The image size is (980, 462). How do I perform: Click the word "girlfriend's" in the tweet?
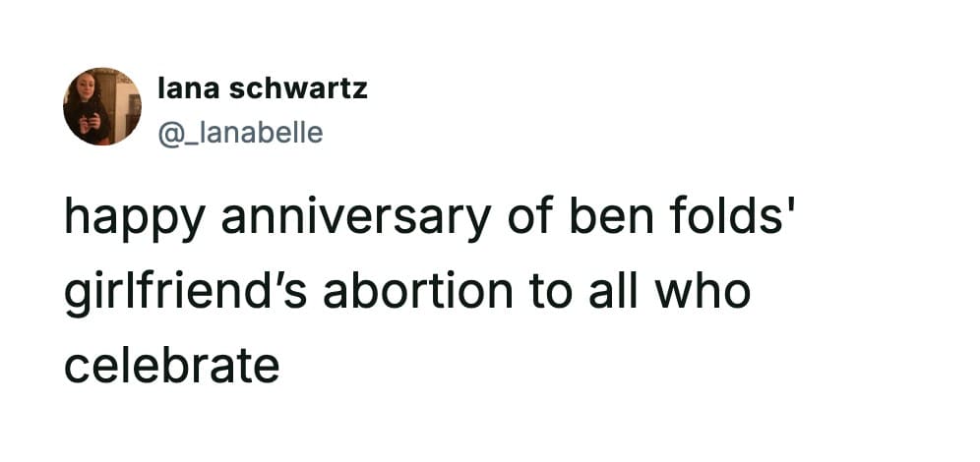pyautogui.click(x=192, y=292)
